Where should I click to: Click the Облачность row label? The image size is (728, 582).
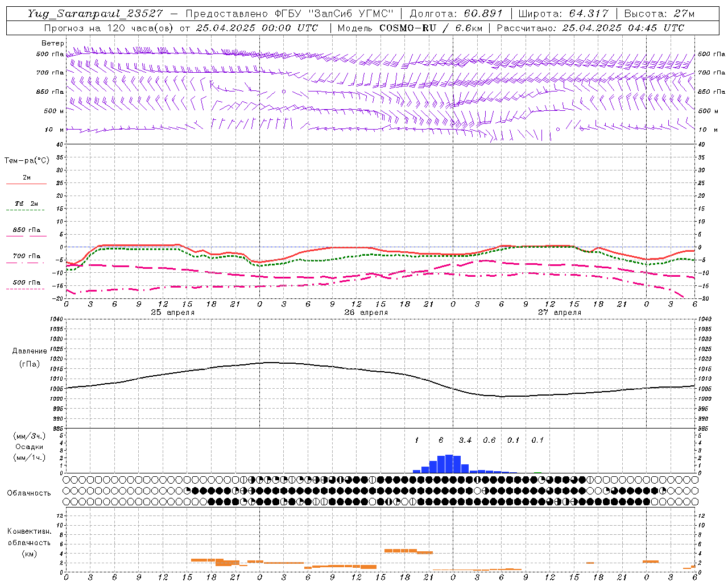pyautogui.click(x=29, y=493)
